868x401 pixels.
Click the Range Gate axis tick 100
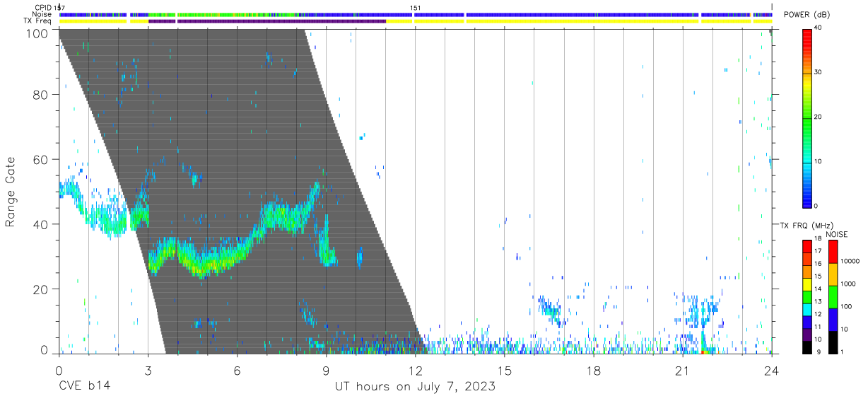pyautogui.click(x=39, y=33)
